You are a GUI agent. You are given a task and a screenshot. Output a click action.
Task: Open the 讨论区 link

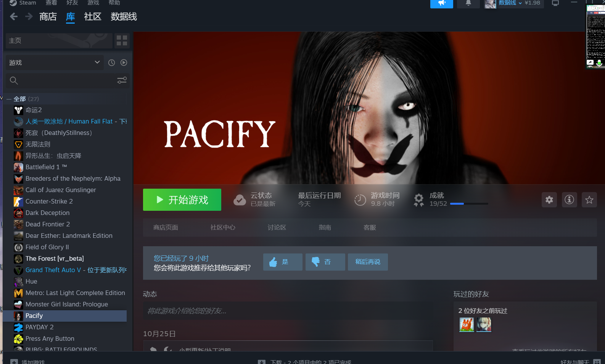coord(277,228)
